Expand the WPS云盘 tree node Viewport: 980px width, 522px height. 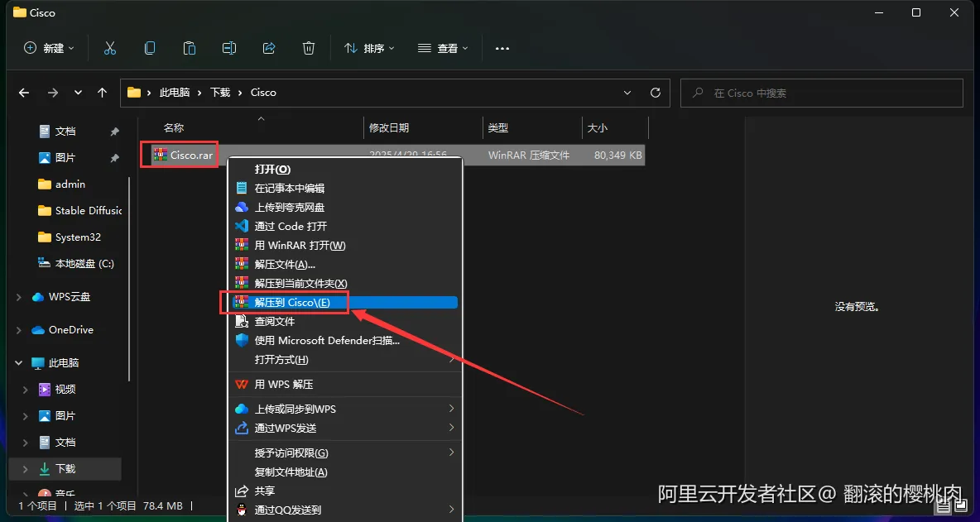pyautogui.click(x=19, y=297)
